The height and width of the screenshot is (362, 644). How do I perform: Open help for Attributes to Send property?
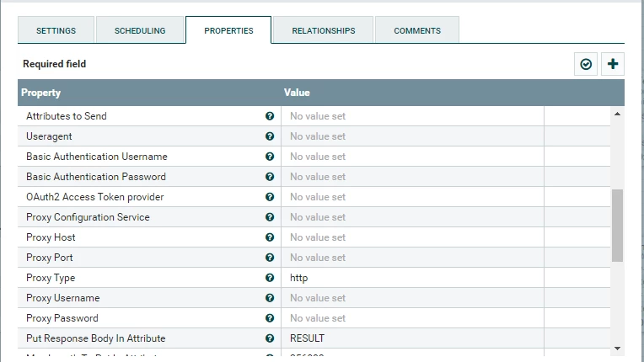(x=270, y=116)
